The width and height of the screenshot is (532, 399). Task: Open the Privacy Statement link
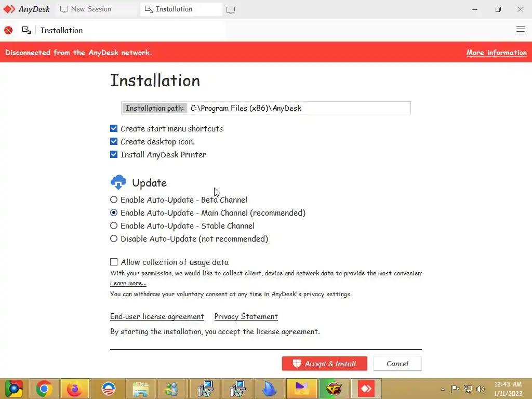[246, 316]
